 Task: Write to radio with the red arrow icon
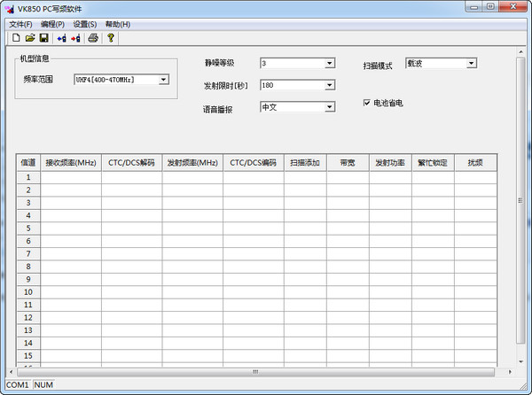coord(75,38)
